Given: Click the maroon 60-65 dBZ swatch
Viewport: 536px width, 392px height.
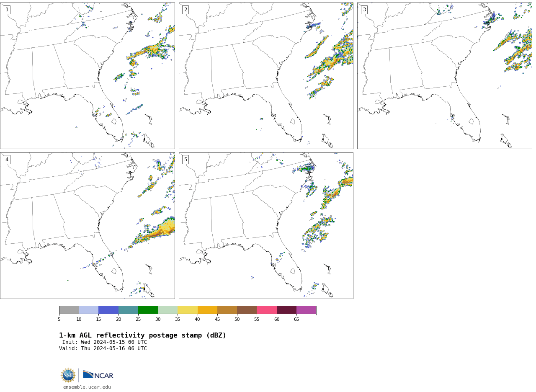Looking at the screenshot, I should pos(286,310).
